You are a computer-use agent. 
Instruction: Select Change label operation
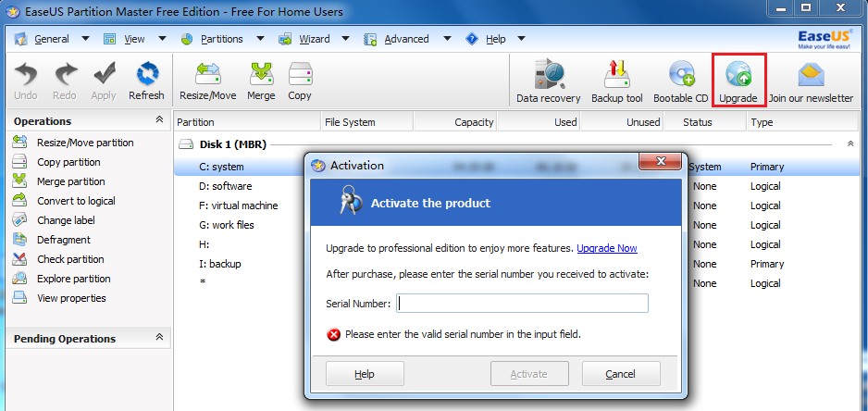click(66, 220)
